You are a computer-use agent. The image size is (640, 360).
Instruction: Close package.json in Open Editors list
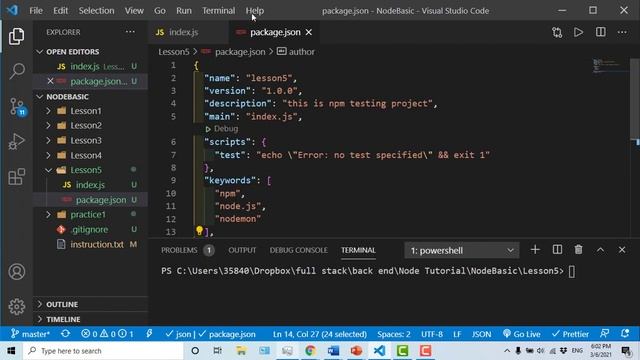coord(50,81)
